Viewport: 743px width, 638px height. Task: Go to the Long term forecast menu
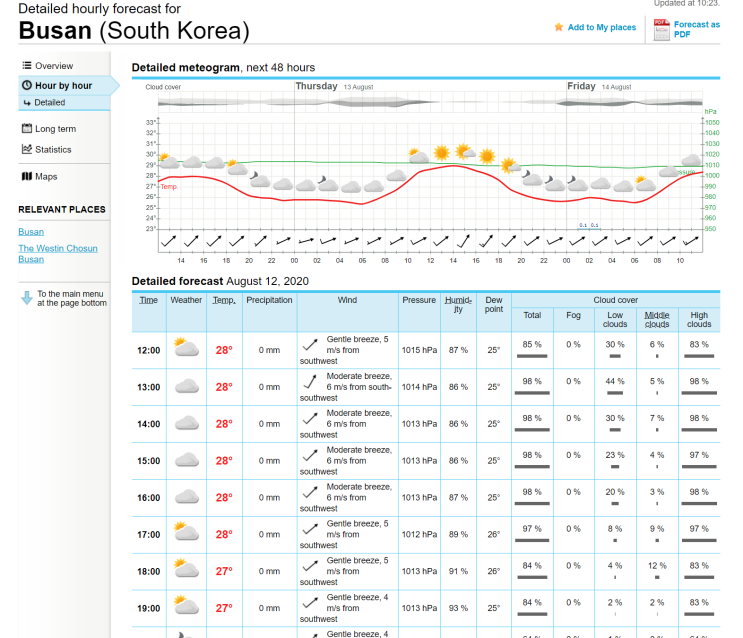[x=55, y=129]
